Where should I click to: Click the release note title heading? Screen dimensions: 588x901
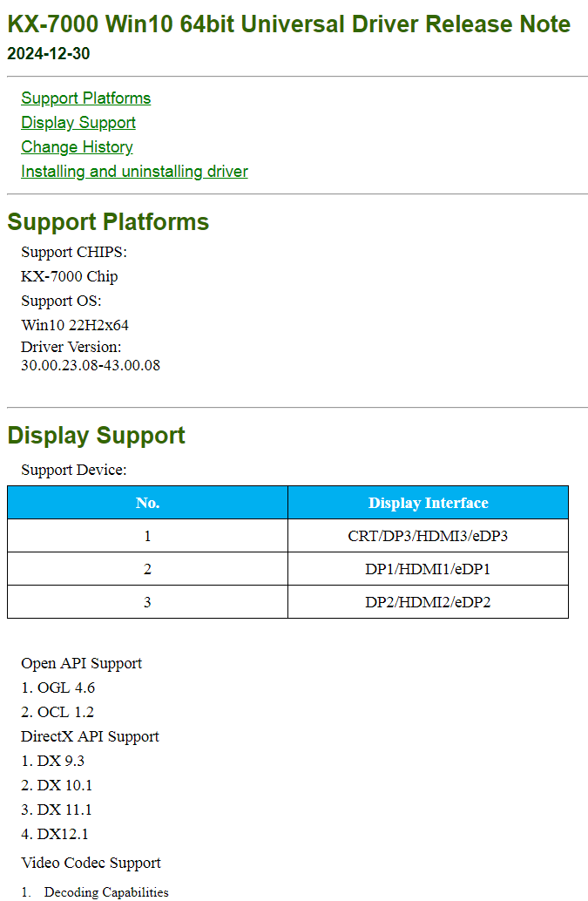coord(288,24)
